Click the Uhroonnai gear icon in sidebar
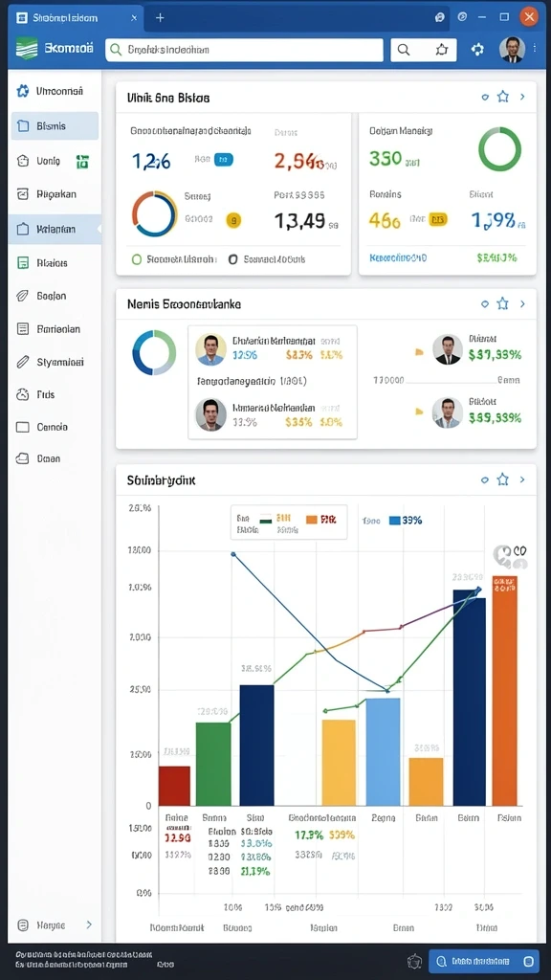The image size is (551, 980). coord(23,91)
